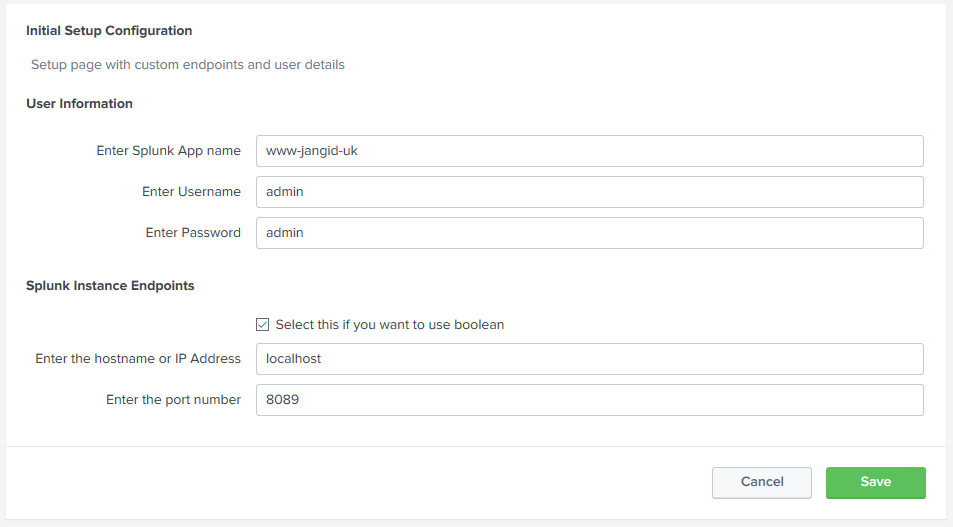Focus the port number field

[x=590, y=400]
